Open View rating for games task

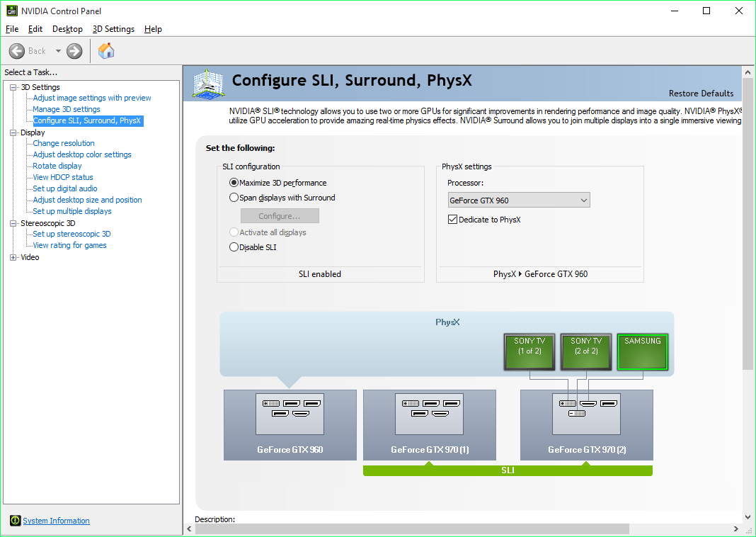pyautogui.click(x=70, y=245)
